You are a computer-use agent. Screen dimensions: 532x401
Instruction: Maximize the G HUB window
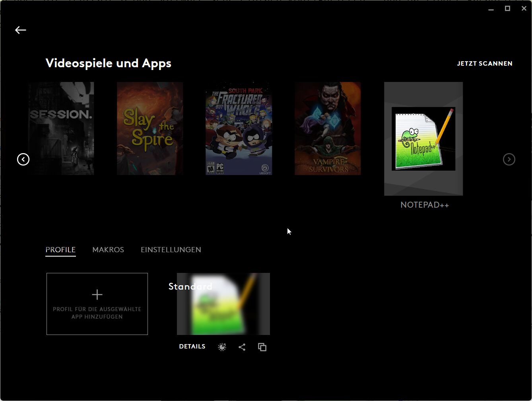coord(507,8)
